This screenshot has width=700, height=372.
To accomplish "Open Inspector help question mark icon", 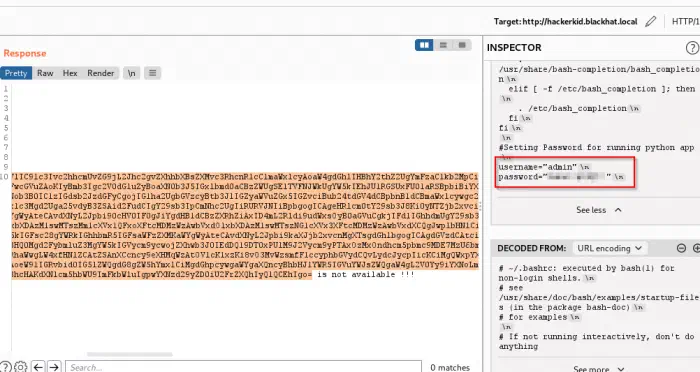I will (x=692, y=48).
